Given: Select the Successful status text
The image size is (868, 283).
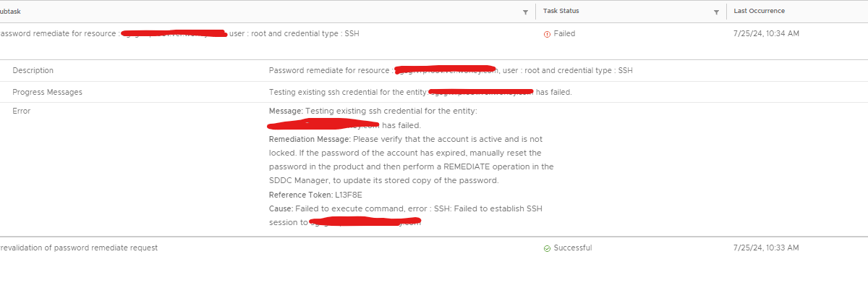Looking at the screenshot, I should click(x=573, y=248).
